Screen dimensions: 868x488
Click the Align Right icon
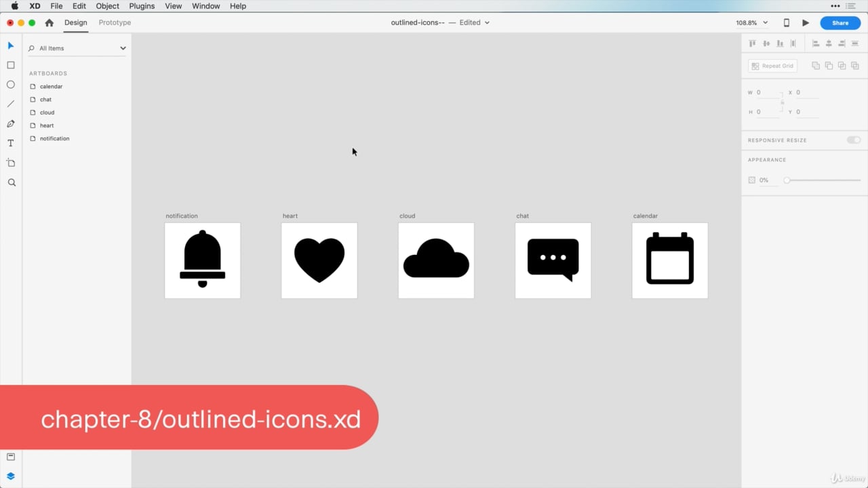point(842,43)
